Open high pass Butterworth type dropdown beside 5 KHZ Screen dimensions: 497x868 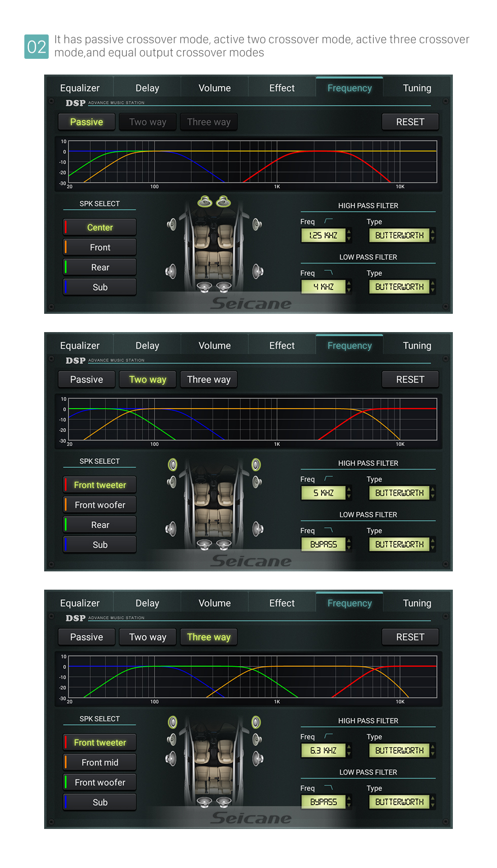[x=402, y=493]
